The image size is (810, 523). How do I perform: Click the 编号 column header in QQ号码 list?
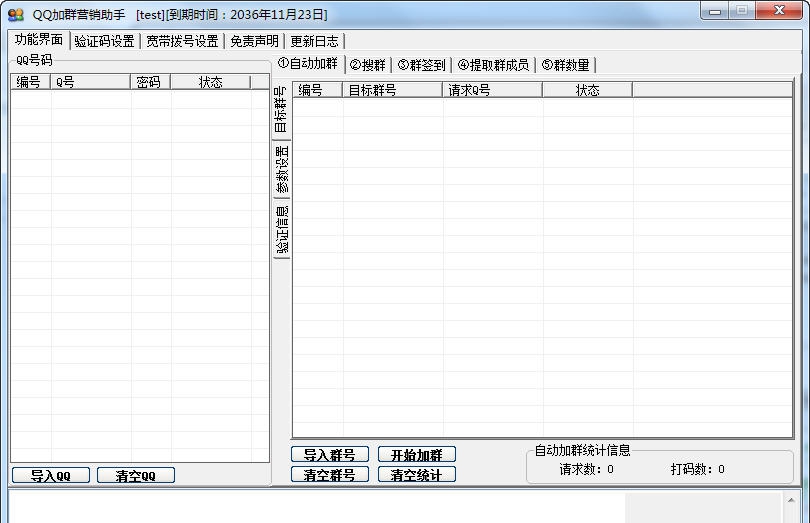[30, 82]
